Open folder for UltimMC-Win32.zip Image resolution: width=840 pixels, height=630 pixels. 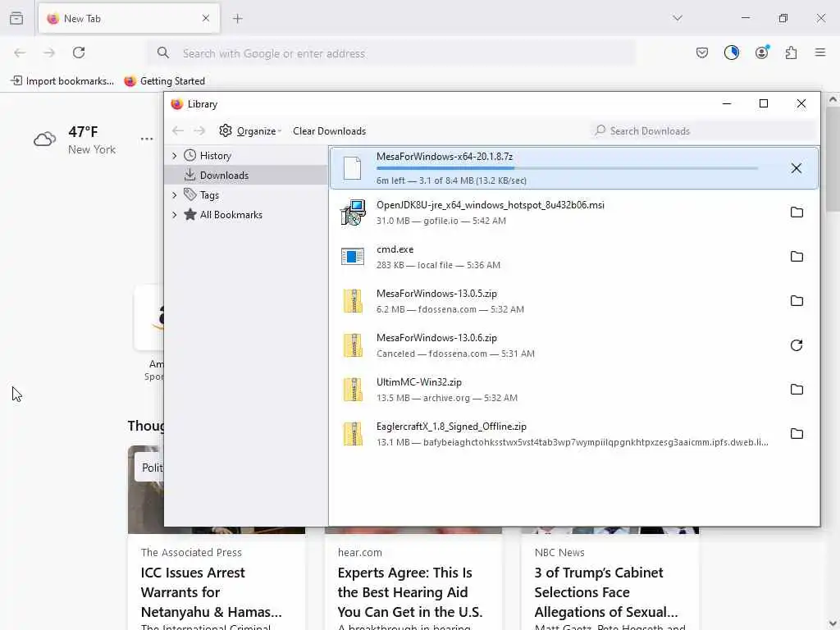point(797,390)
